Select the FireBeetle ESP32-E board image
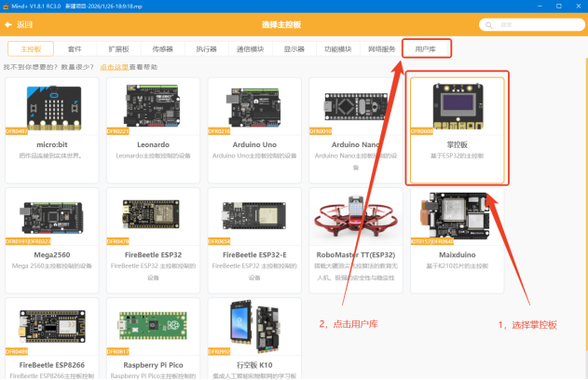Image resolution: width=588 pixels, height=380 pixels. pyautogui.click(x=253, y=215)
